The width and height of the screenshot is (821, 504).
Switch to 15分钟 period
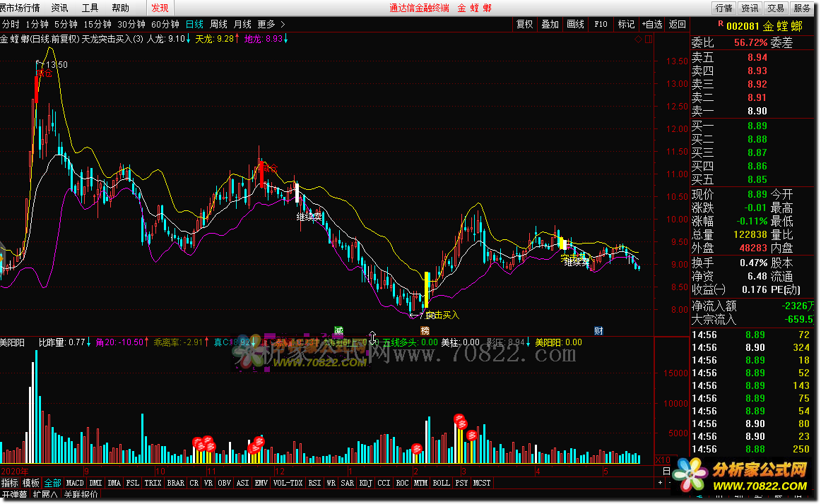coord(98,24)
